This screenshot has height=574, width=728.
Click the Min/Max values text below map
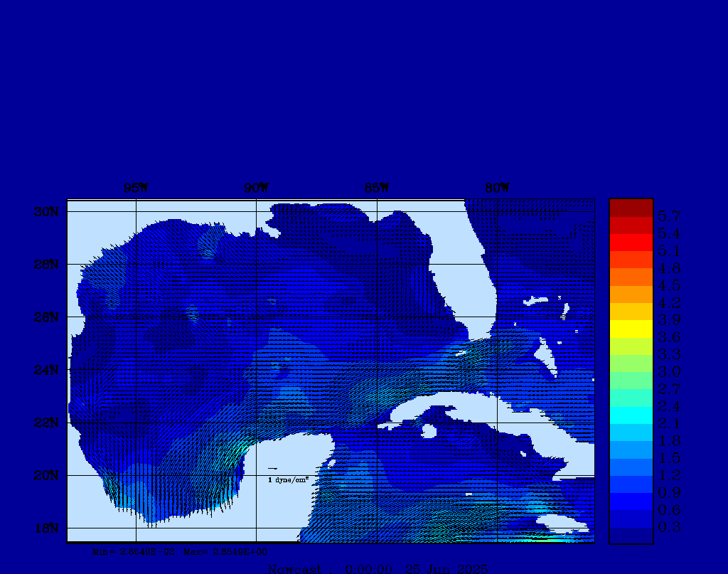180,551
